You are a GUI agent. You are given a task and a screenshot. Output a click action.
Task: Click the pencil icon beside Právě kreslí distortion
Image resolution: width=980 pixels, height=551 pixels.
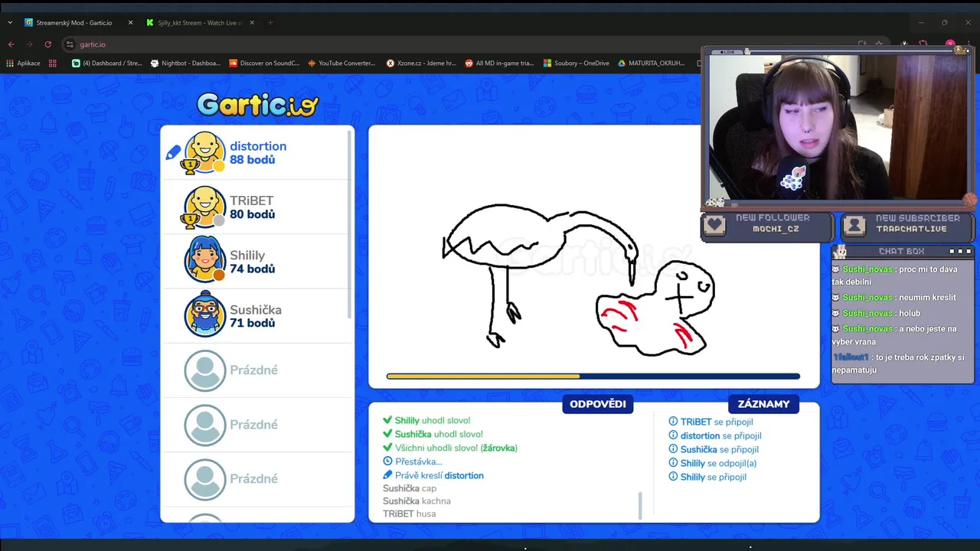coord(387,475)
